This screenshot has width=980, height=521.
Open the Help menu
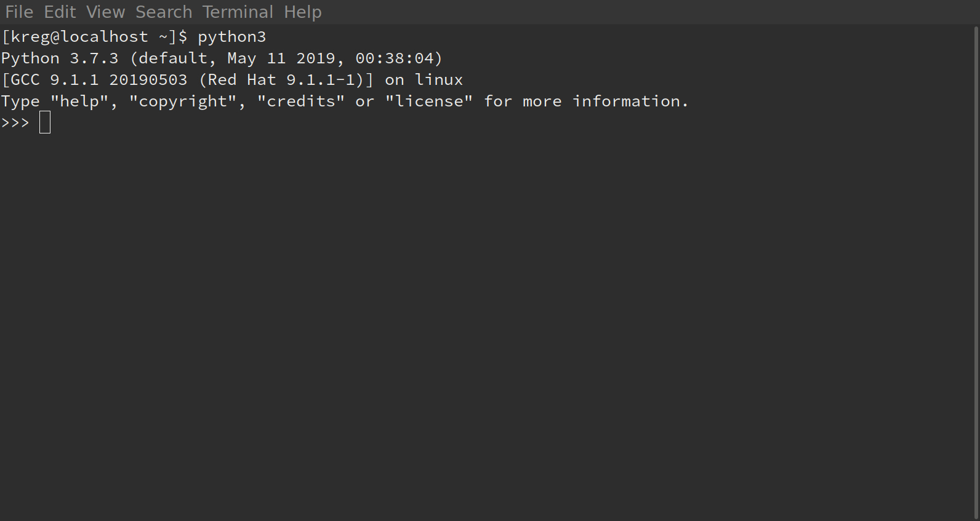tap(302, 12)
